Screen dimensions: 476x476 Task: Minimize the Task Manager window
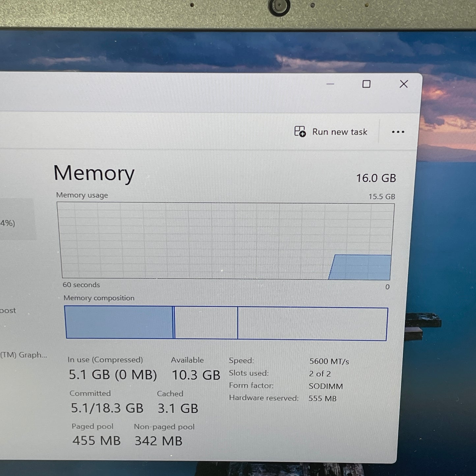330,84
